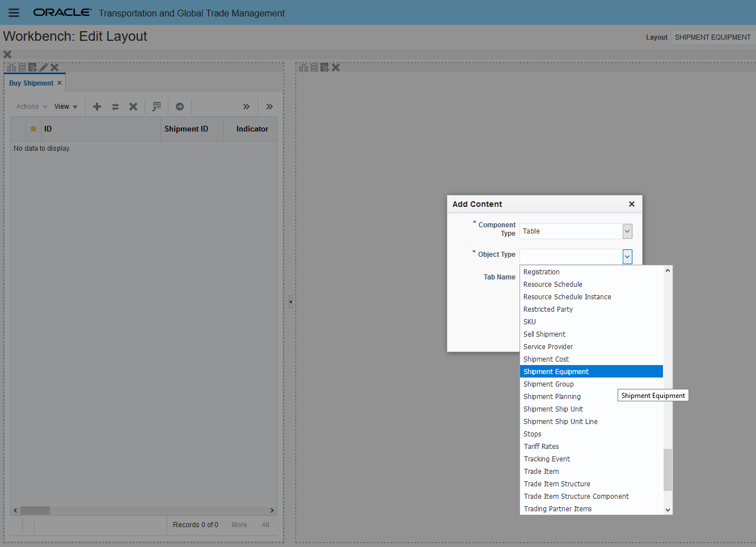Click the Delete X icon in table toolbar
756x547 pixels.
(x=133, y=107)
